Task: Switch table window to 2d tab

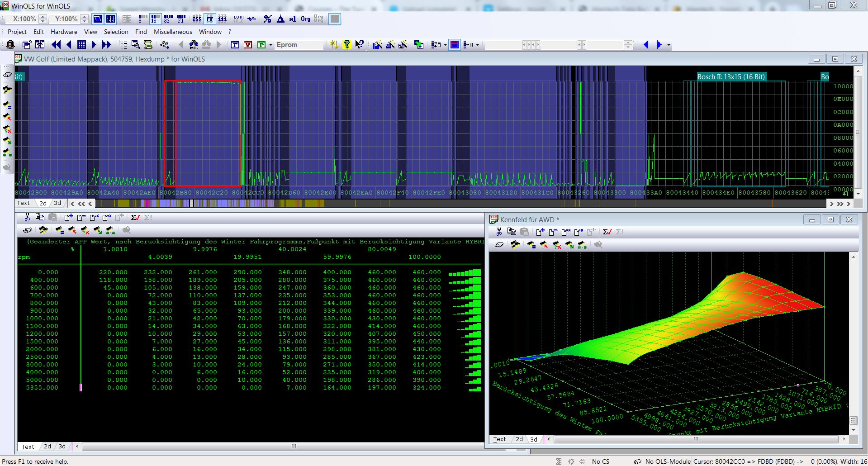Action: point(47,447)
